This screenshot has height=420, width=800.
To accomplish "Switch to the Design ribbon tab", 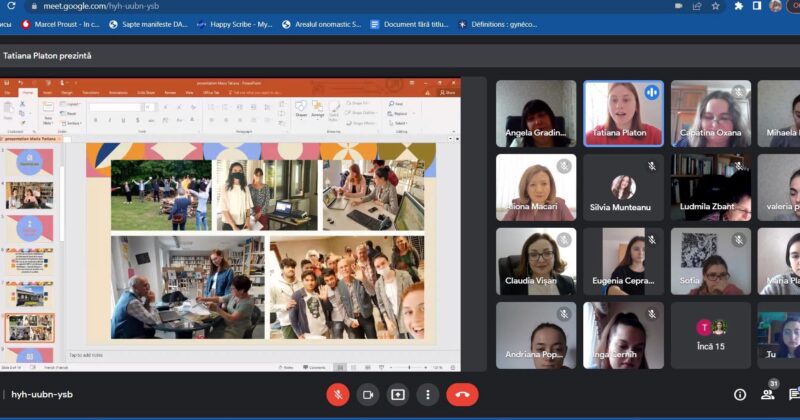I will 67,93.
